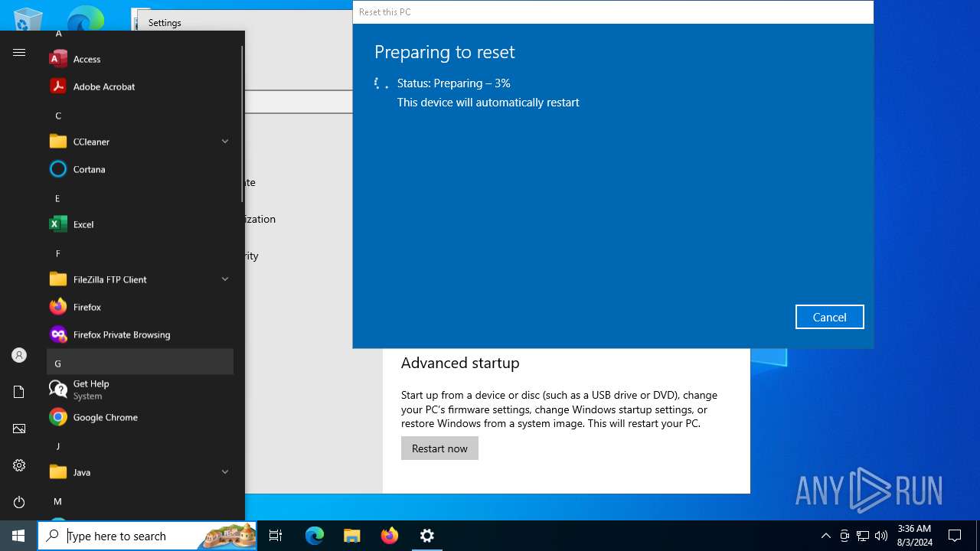Cancel the PC reset
980x551 pixels.
coord(830,317)
